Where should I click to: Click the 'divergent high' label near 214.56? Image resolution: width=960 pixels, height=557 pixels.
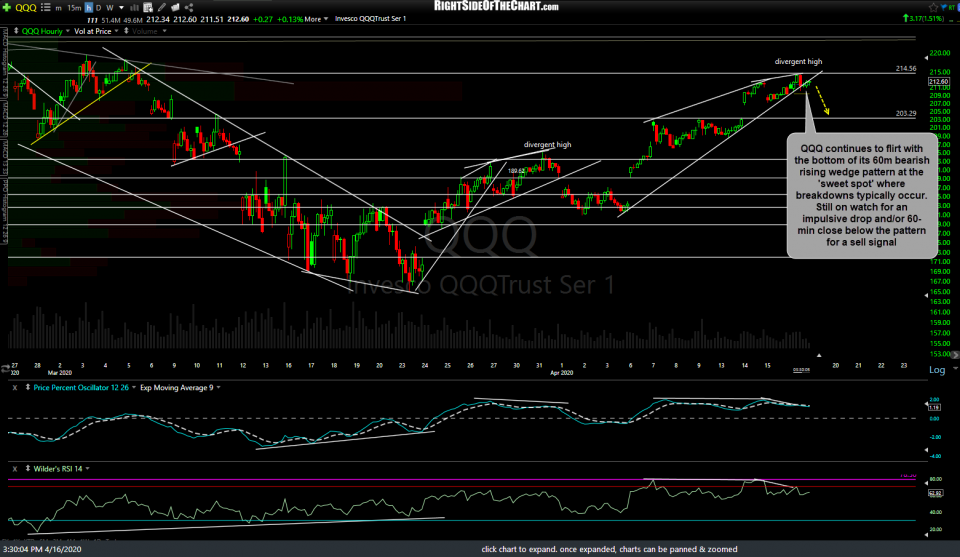798,61
